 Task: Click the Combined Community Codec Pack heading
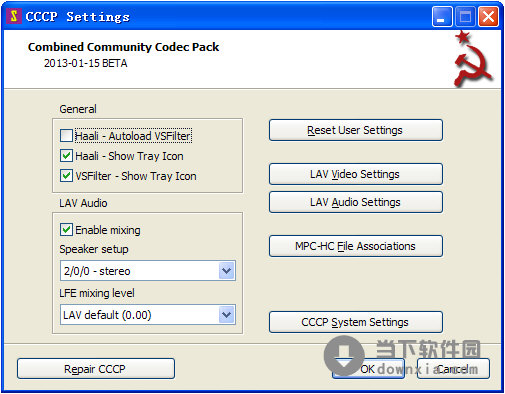[123, 47]
